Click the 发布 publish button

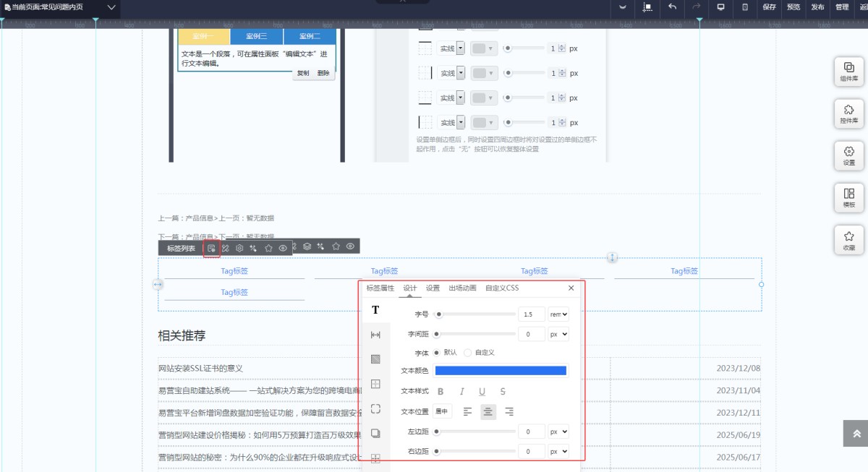click(817, 7)
